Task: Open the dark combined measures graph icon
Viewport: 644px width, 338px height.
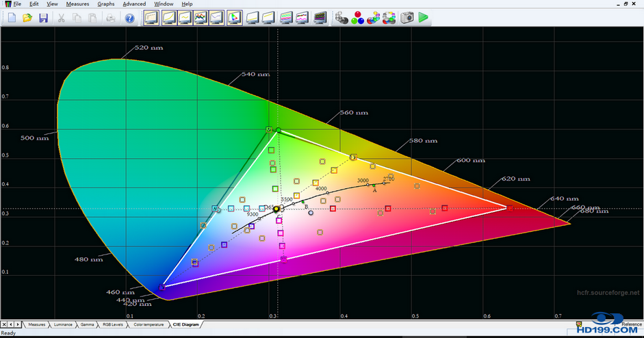Action: tap(320, 18)
